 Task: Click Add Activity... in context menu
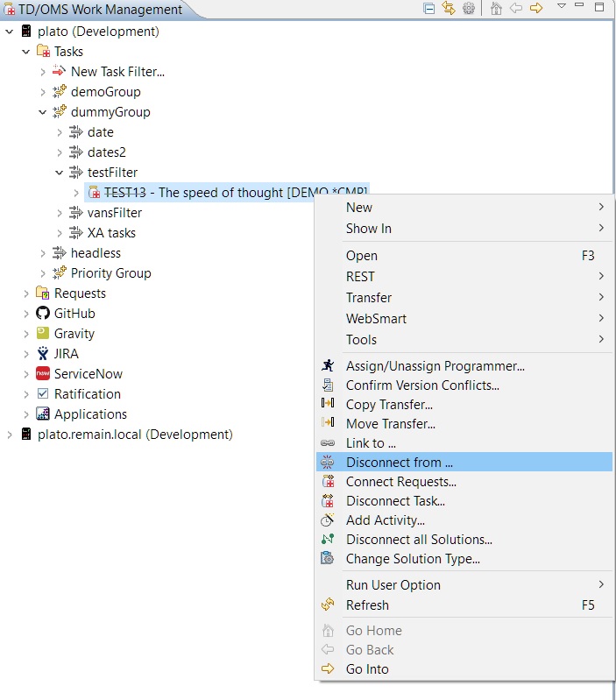click(x=385, y=520)
